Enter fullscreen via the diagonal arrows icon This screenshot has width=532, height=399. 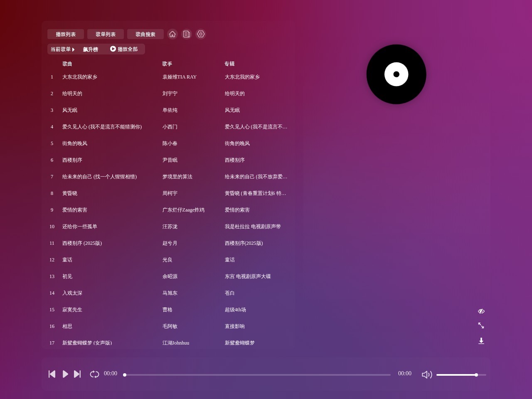point(481,325)
